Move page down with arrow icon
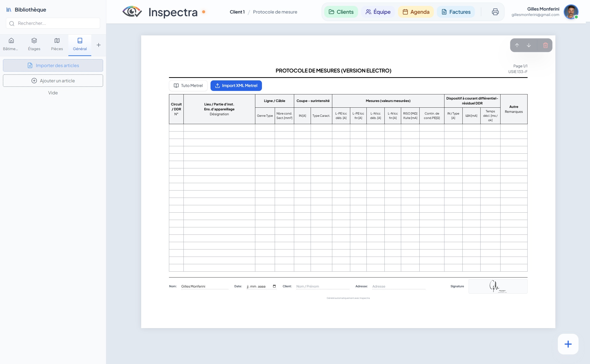 (529, 45)
